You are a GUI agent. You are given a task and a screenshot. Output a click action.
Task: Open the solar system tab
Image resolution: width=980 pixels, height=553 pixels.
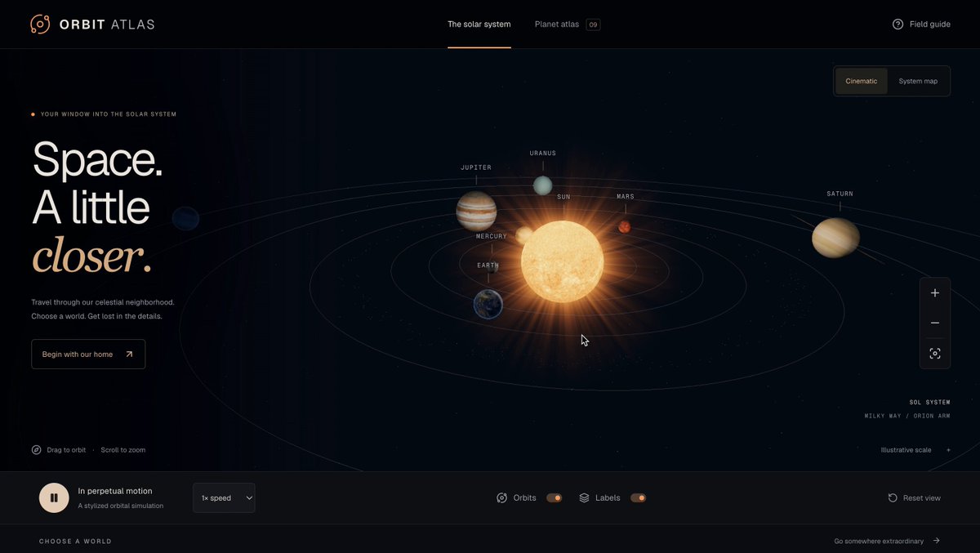pyautogui.click(x=479, y=25)
